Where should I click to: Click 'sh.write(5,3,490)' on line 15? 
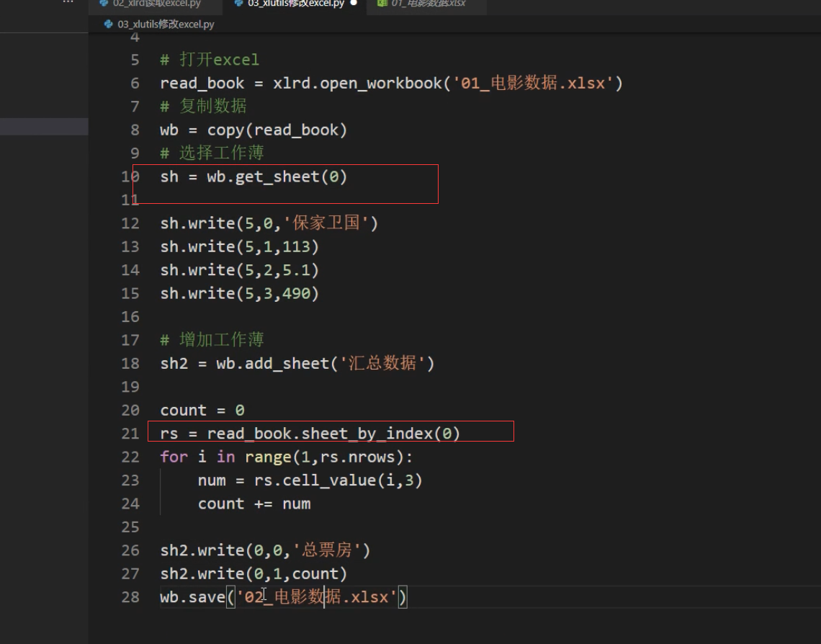point(239,294)
